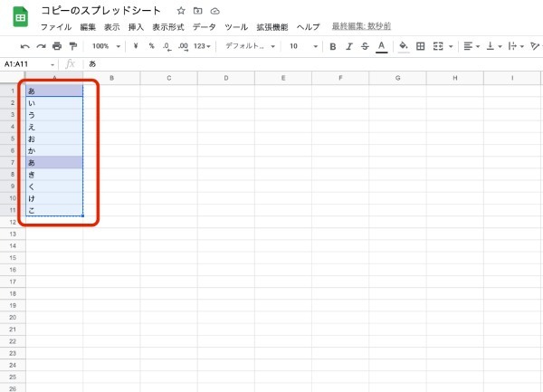Click the select-all corner box
Screen dimensions: 543x392
pos(13,78)
